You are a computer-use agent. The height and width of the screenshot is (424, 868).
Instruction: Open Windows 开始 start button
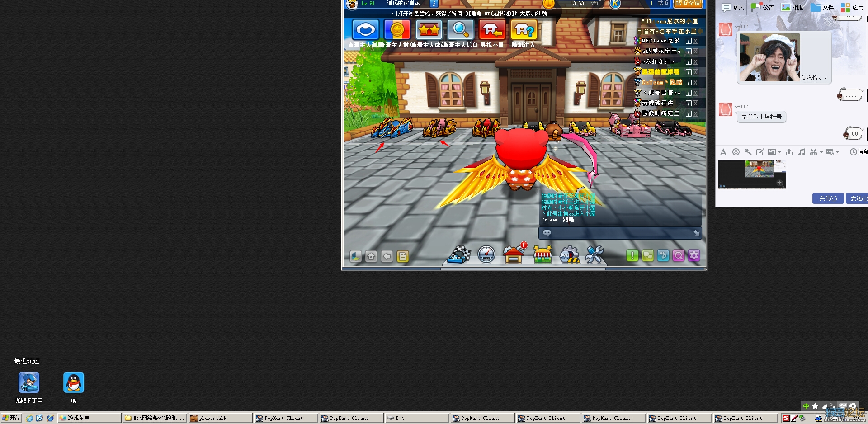coord(11,418)
